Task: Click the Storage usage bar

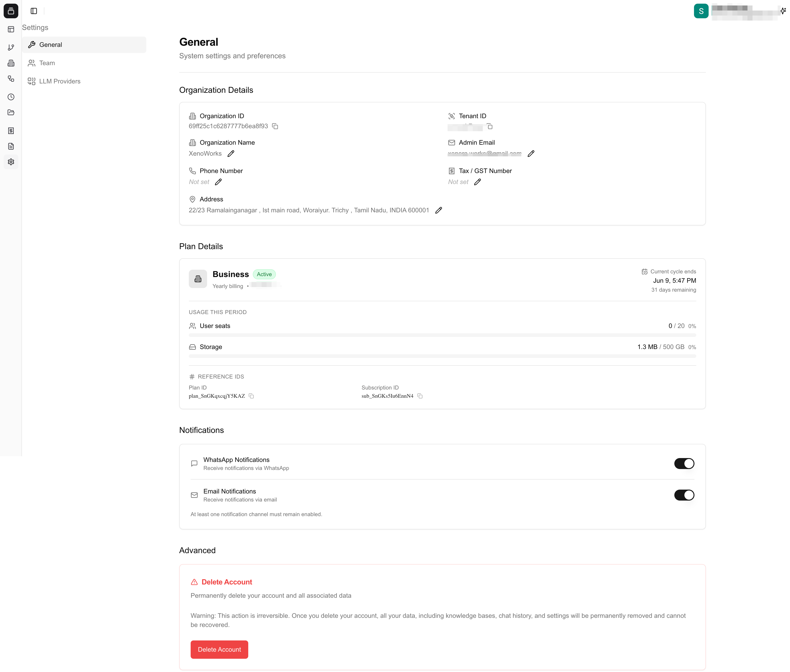Action: tap(442, 356)
